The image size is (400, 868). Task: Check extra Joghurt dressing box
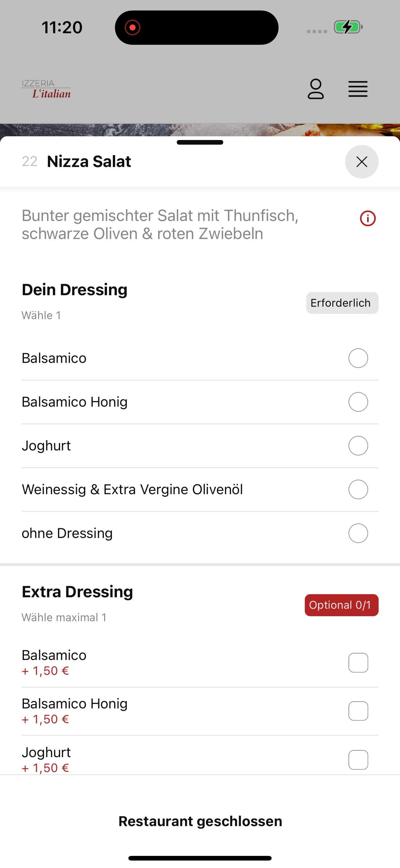pos(358,760)
